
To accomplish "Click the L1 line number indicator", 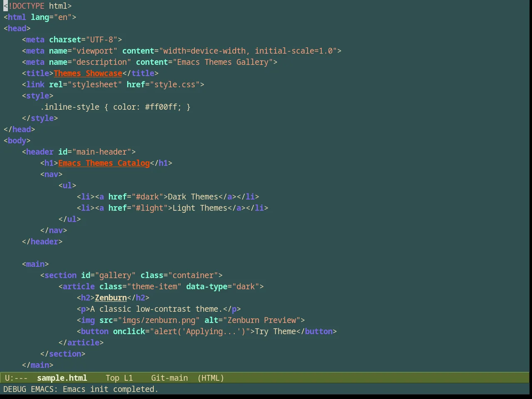I will pyautogui.click(x=128, y=378).
